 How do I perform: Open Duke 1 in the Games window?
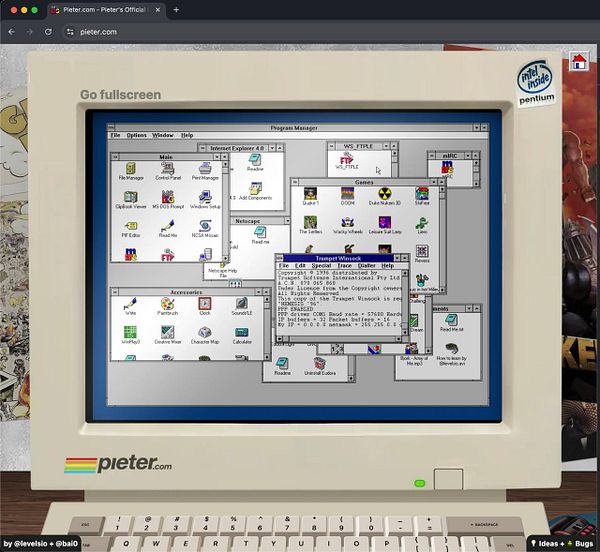click(310, 196)
